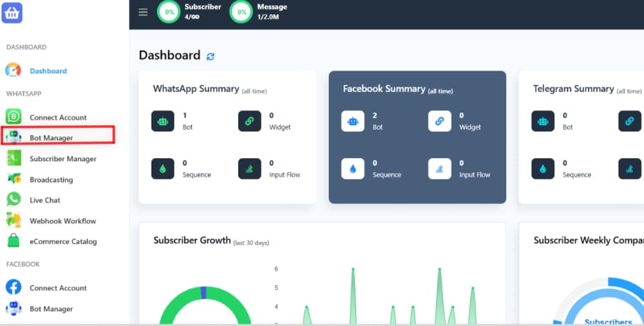Open Facebook Bot Manager
Viewport: 644px width, 326px height.
pyautogui.click(x=51, y=309)
